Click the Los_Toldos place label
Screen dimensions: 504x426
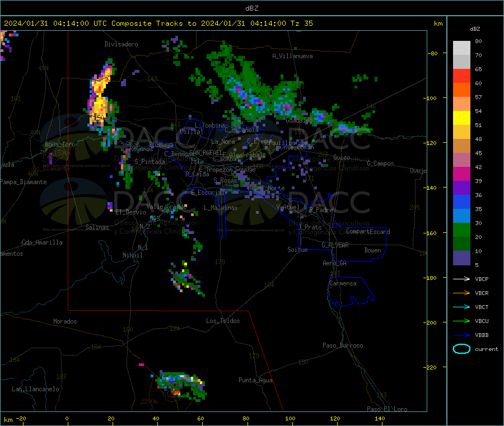click(223, 321)
